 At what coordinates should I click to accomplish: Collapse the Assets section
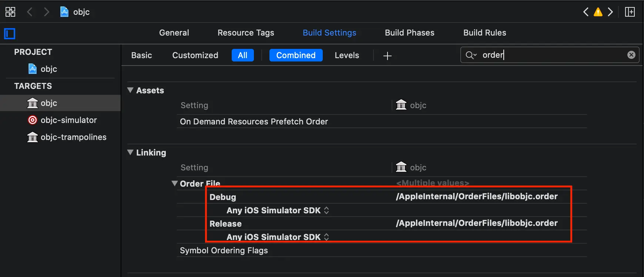click(x=130, y=90)
